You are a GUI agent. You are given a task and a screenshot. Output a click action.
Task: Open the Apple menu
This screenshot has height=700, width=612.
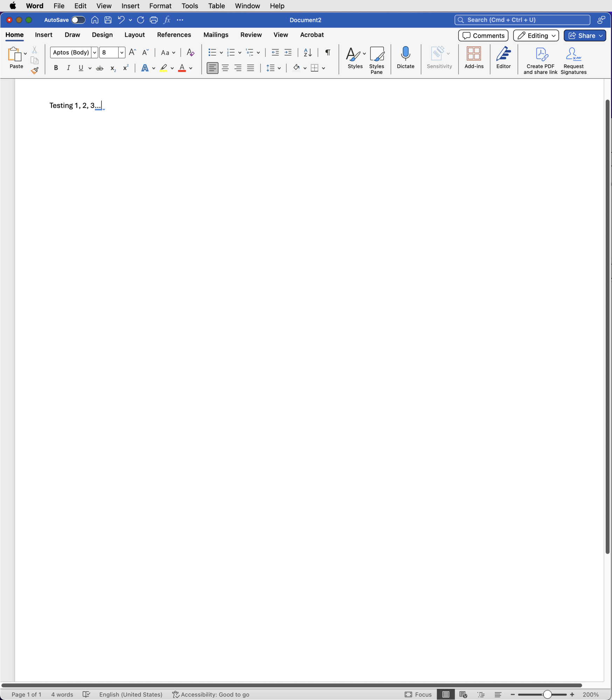click(13, 6)
